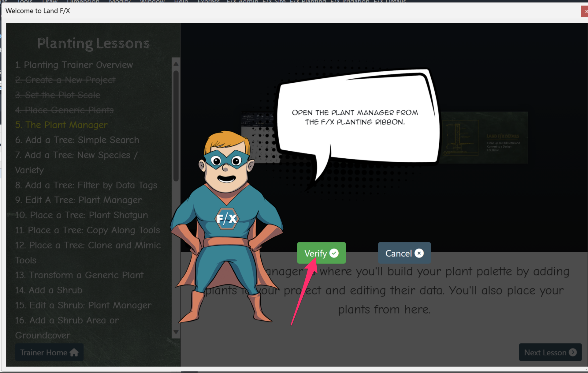
Task: Select lesson 4 Place Generic Plants
Action: 64,110
